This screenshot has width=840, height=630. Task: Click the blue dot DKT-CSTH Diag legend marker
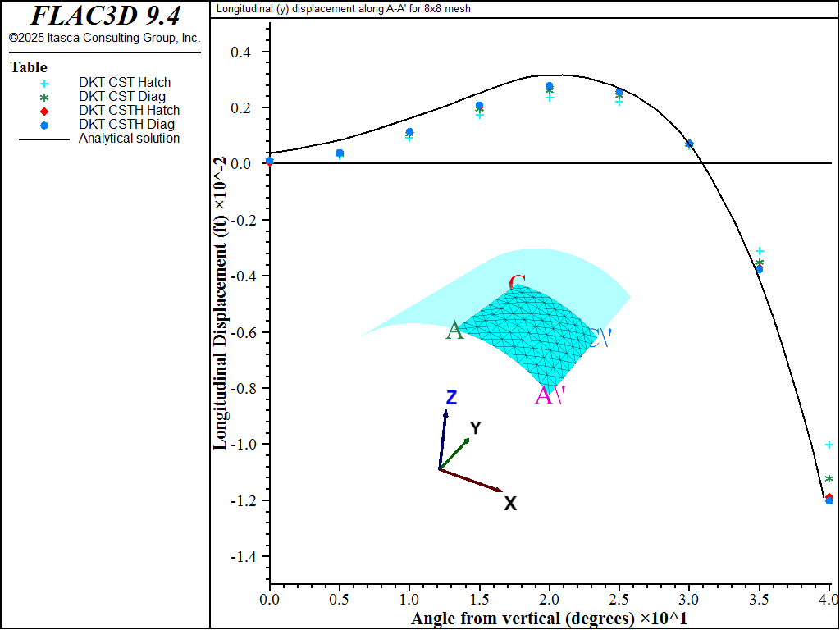click(x=44, y=125)
